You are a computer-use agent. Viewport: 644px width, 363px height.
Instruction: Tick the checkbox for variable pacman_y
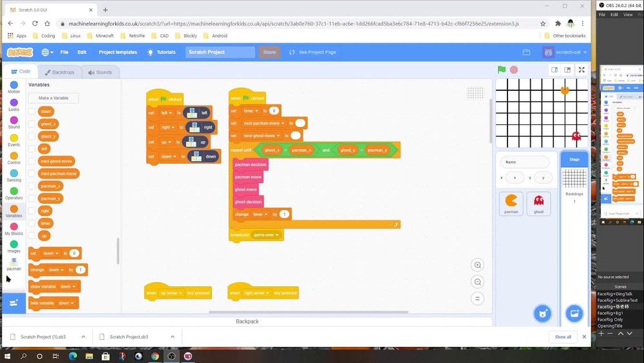(32, 199)
